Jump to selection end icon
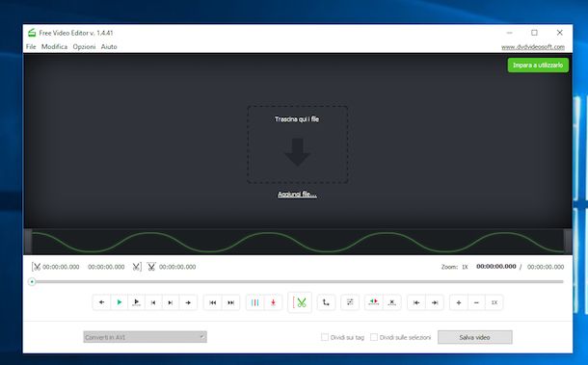Image resolution: width=588 pixels, height=365 pixels. click(x=435, y=302)
